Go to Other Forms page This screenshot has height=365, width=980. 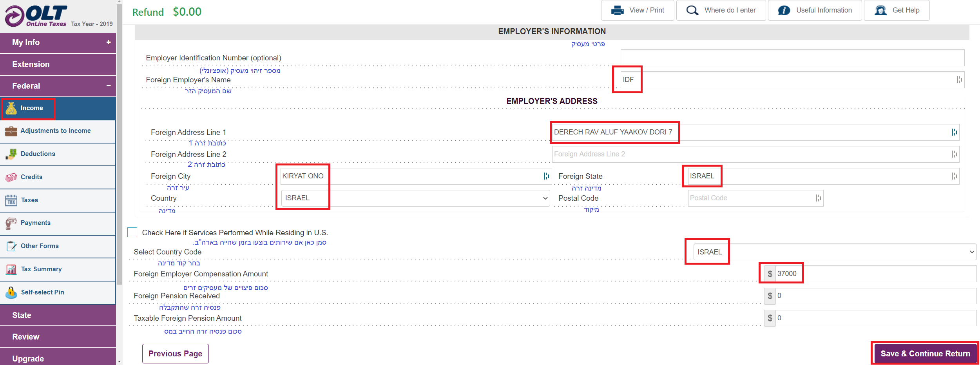(x=58, y=246)
